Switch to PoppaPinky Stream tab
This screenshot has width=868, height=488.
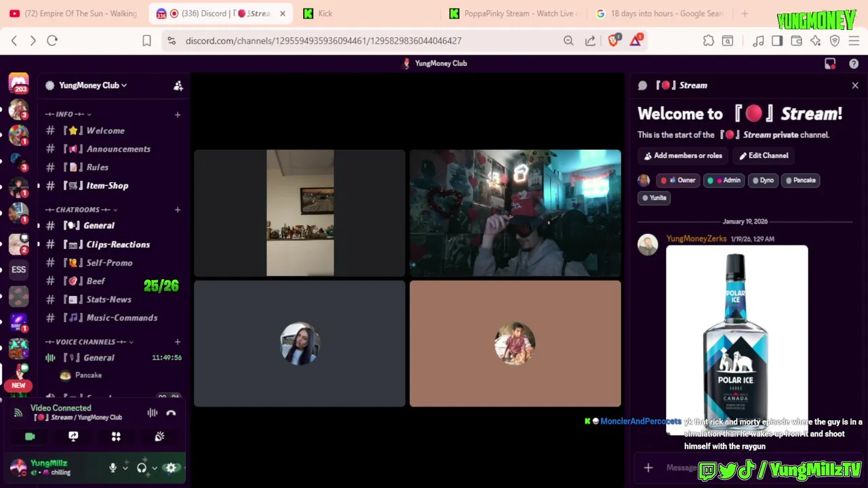coord(514,14)
